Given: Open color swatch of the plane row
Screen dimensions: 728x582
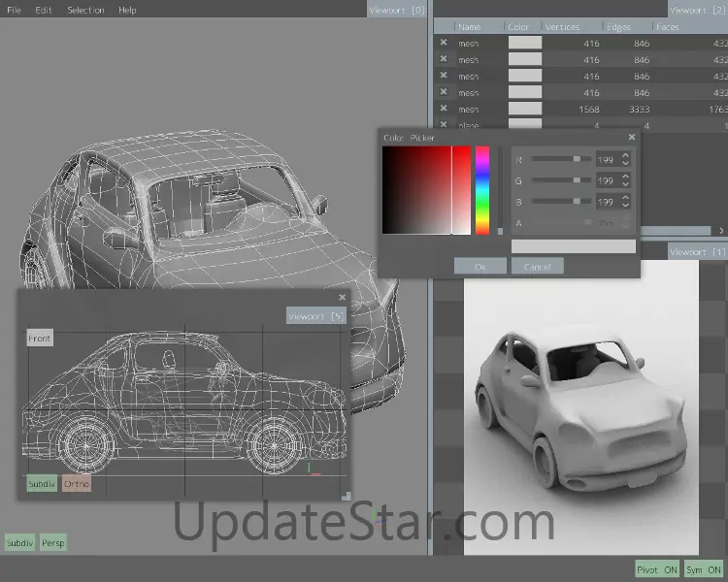Looking at the screenshot, I should point(525,124).
